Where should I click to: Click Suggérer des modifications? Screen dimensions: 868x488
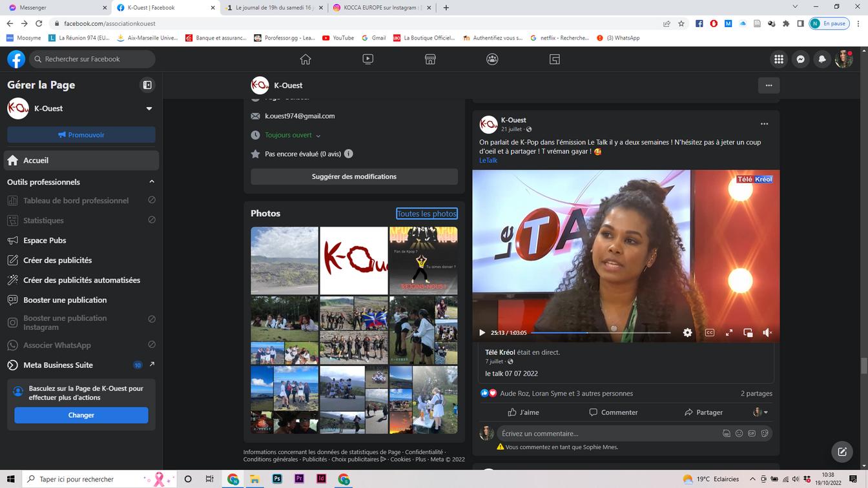[x=354, y=176]
